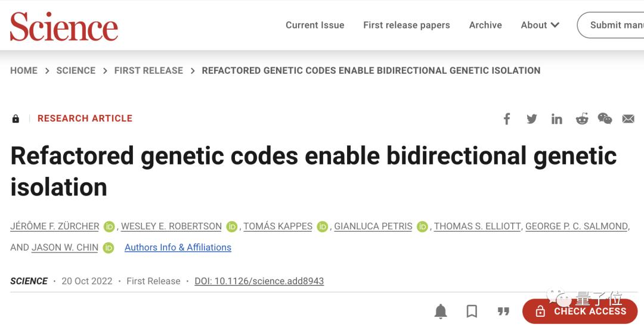Go to Archive in navigation

click(x=485, y=25)
